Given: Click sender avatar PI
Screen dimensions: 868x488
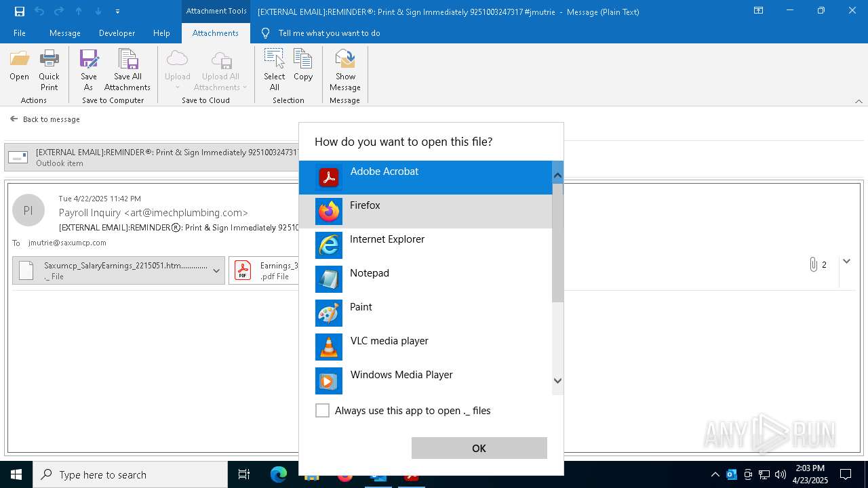Looking at the screenshot, I should [28, 210].
